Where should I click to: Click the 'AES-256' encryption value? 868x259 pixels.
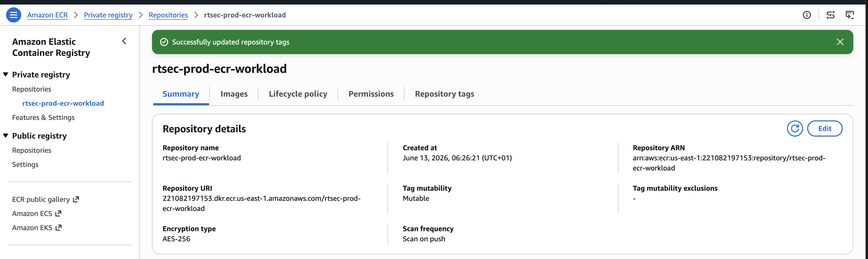pyautogui.click(x=176, y=239)
